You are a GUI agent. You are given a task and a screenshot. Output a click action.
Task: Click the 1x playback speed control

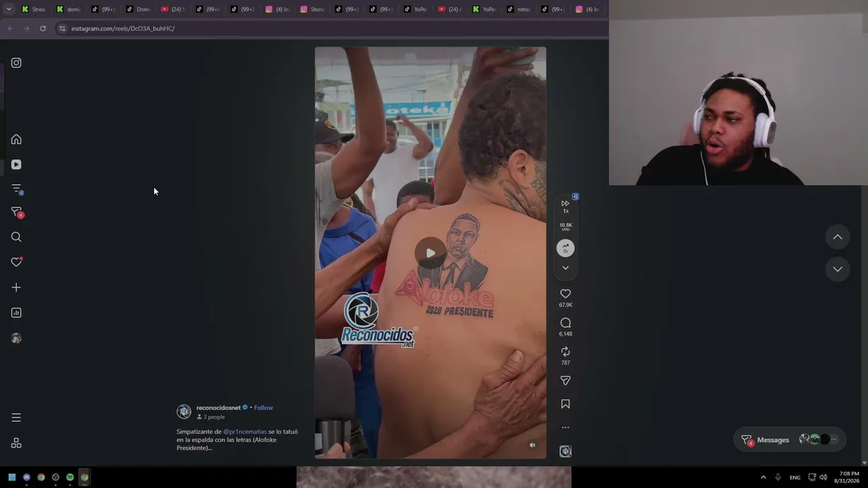point(566,206)
